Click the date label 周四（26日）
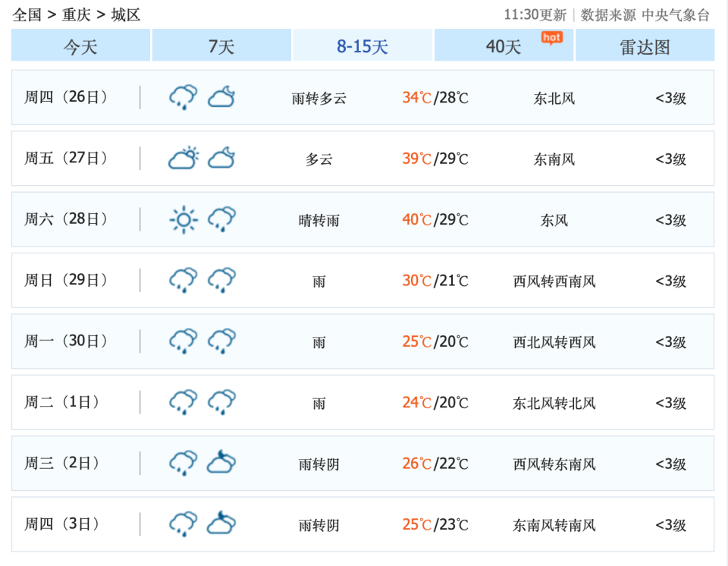728x566 pixels. [x=66, y=97]
